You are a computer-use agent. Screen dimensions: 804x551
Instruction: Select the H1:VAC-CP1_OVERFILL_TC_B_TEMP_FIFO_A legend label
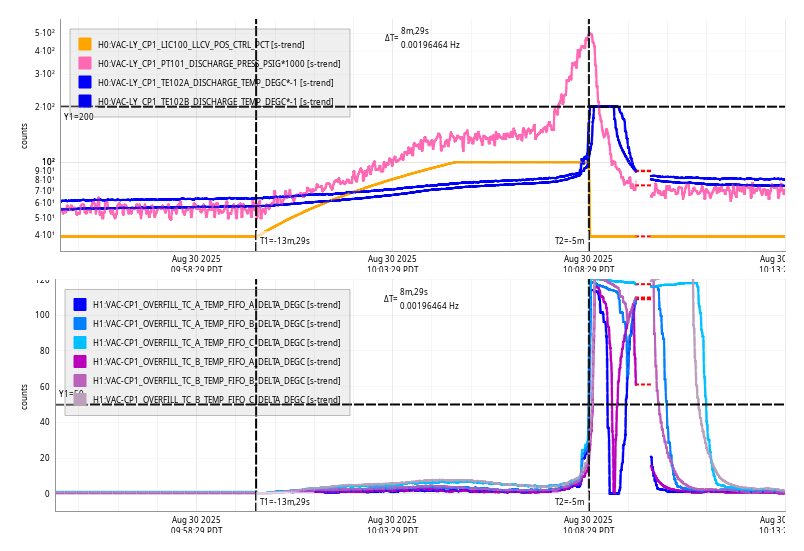(216, 361)
